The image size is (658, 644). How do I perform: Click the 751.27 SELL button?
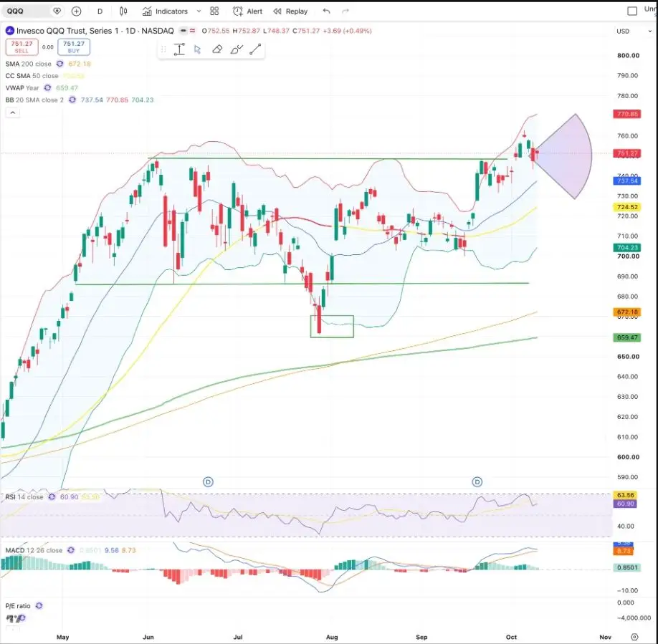(22, 47)
